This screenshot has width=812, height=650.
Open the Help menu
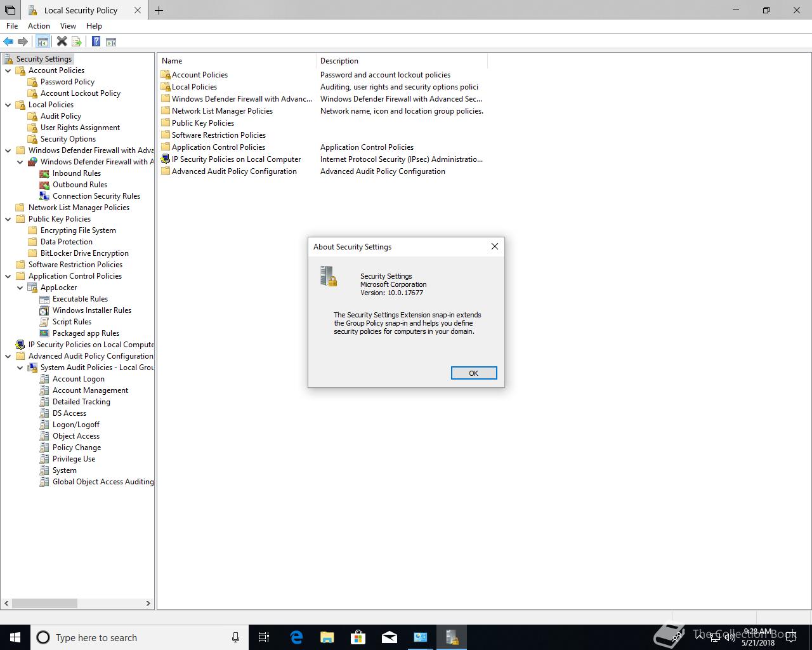click(94, 26)
